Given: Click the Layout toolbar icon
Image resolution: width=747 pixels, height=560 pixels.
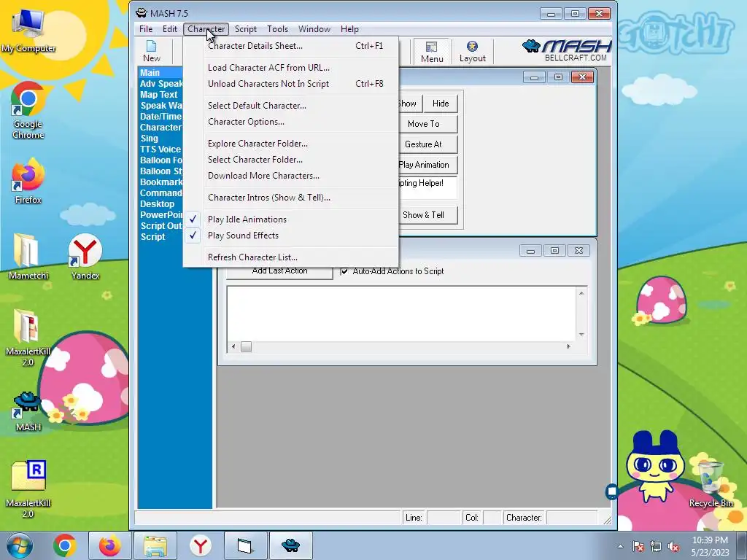Looking at the screenshot, I should (x=472, y=52).
